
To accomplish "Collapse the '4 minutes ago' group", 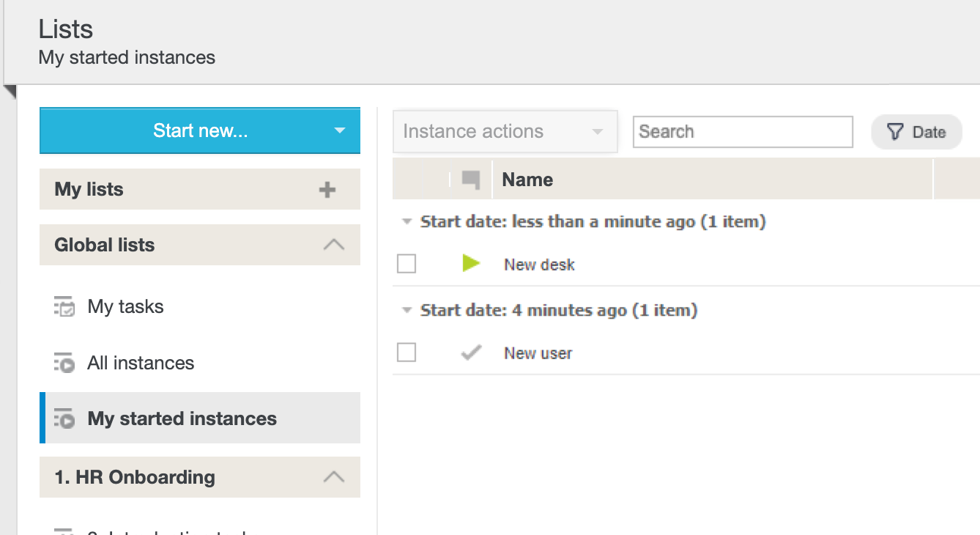I will point(407,311).
